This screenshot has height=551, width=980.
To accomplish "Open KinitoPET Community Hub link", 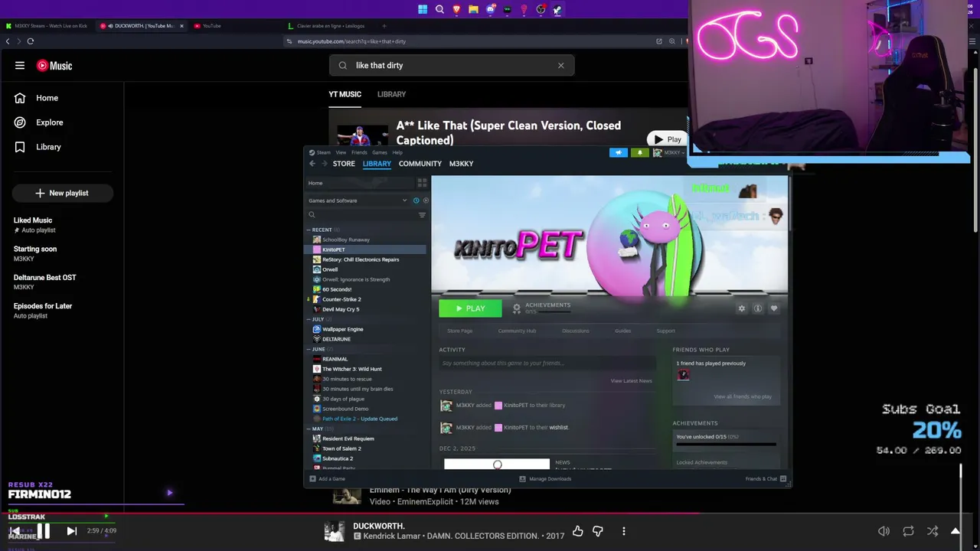I will (517, 331).
